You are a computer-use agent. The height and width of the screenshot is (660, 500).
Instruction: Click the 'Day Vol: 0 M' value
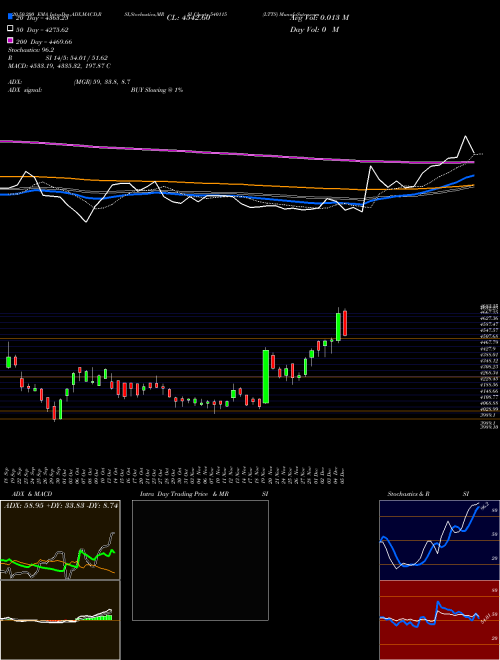[314, 29]
